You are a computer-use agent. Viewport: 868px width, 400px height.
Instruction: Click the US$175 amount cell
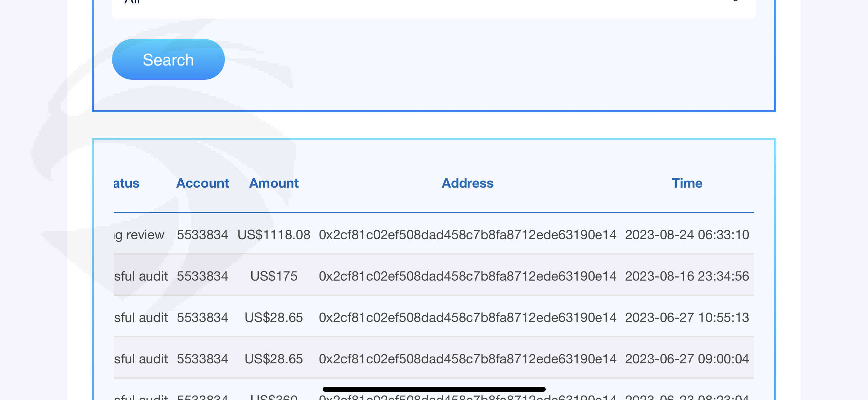tap(274, 276)
